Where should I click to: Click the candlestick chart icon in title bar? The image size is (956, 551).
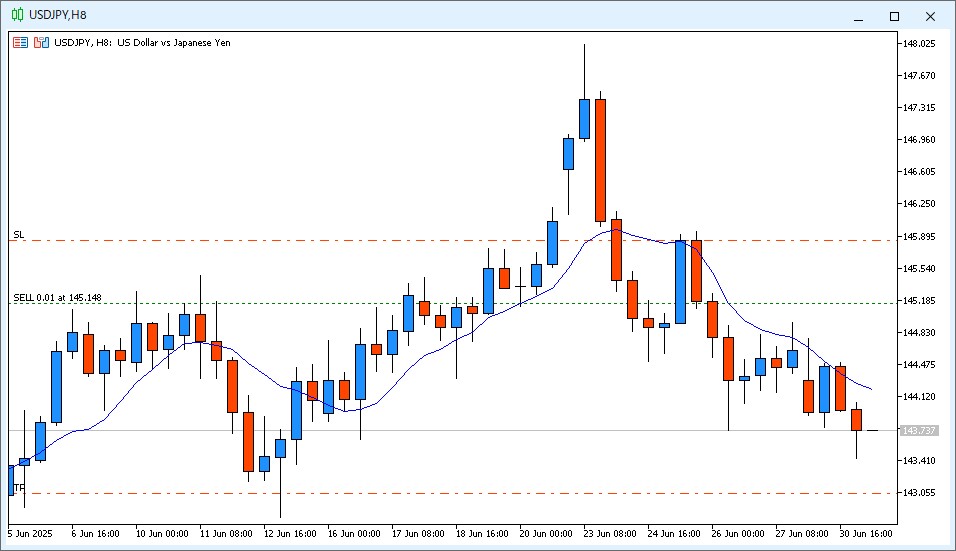pyautogui.click(x=18, y=15)
